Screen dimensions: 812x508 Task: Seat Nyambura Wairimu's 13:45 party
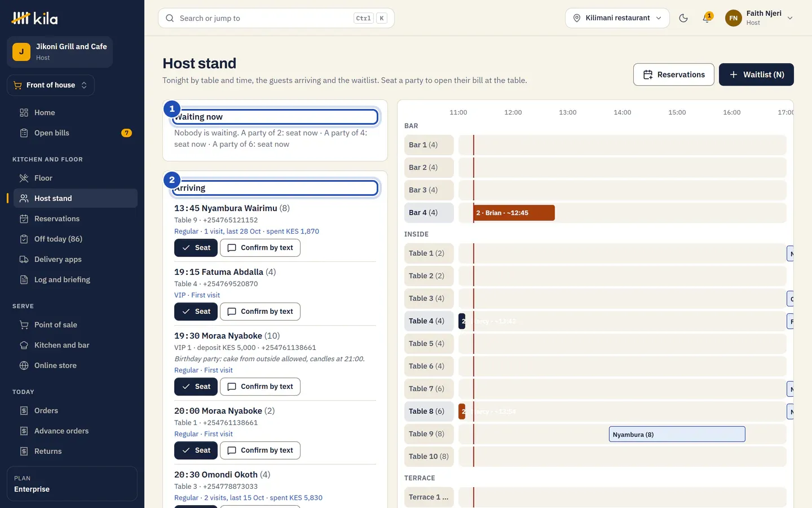tap(196, 248)
